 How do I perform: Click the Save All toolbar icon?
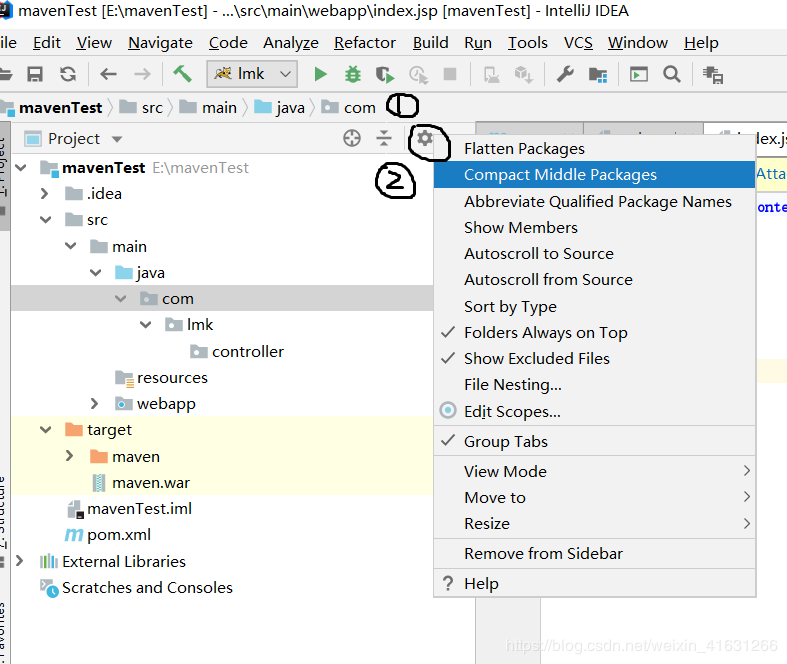coord(35,74)
